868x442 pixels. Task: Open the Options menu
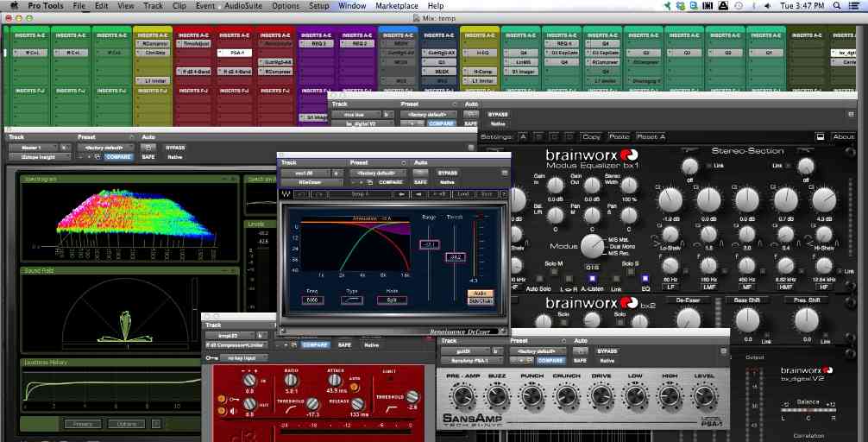click(x=286, y=5)
